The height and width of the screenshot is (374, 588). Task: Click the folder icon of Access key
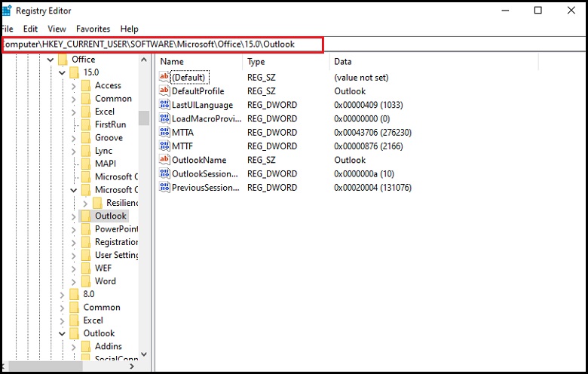pos(86,85)
